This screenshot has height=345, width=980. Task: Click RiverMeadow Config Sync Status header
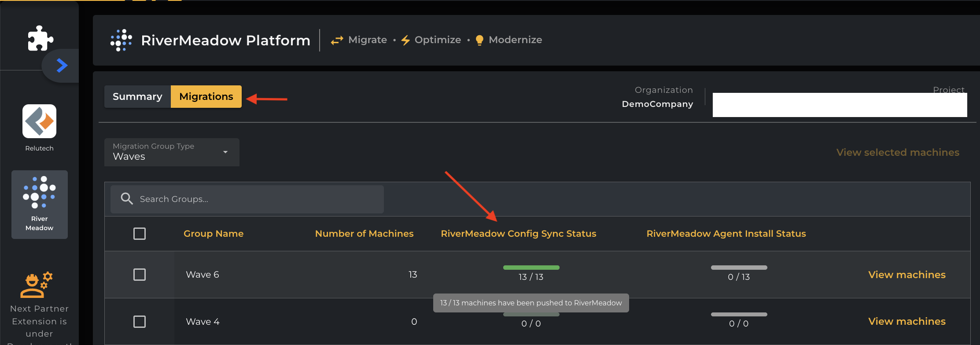coord(519,234)
